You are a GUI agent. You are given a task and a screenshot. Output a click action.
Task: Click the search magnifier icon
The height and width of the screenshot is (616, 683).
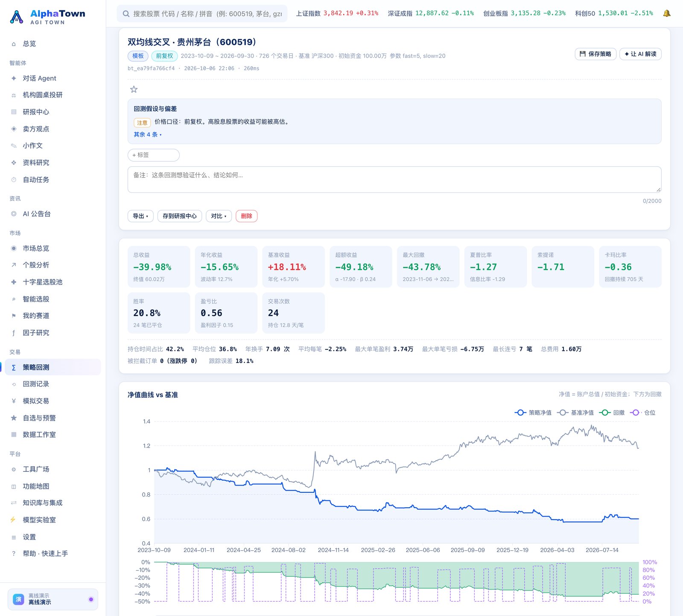click(x=126, y=14)
